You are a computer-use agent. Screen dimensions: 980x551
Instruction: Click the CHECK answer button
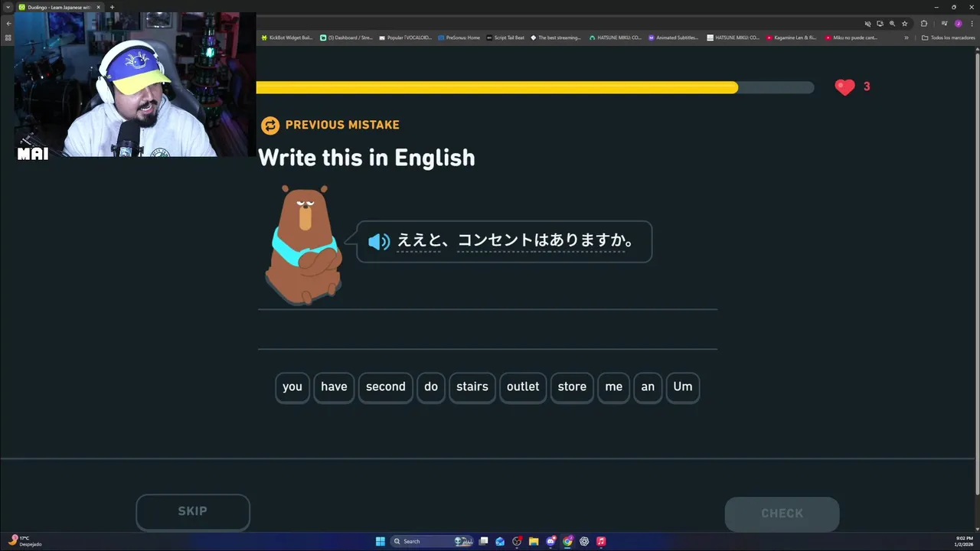782,514
